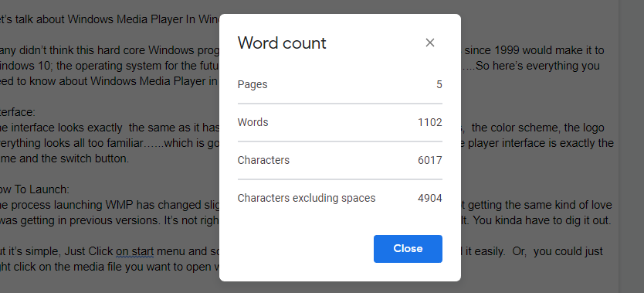Click the pages value 5
Viewport: 644px width, 293px height.
(x=439, y=85)
